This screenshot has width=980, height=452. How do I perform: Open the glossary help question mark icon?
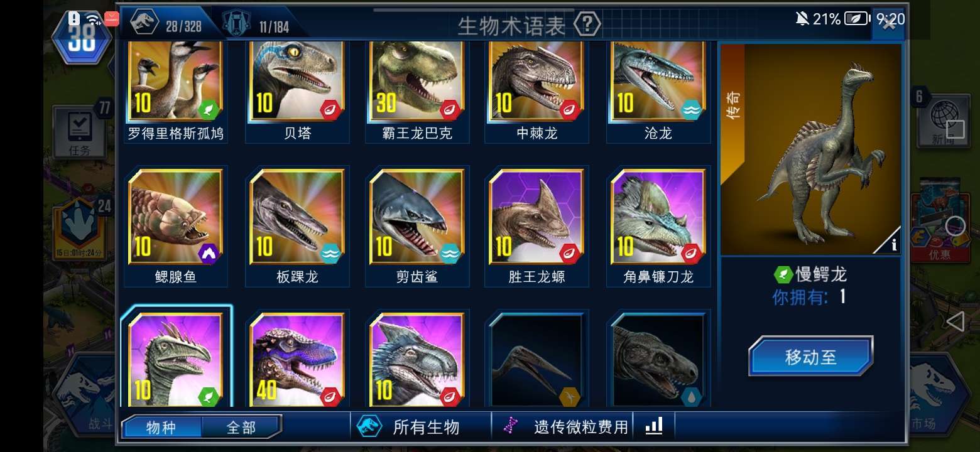coord(587,25)
